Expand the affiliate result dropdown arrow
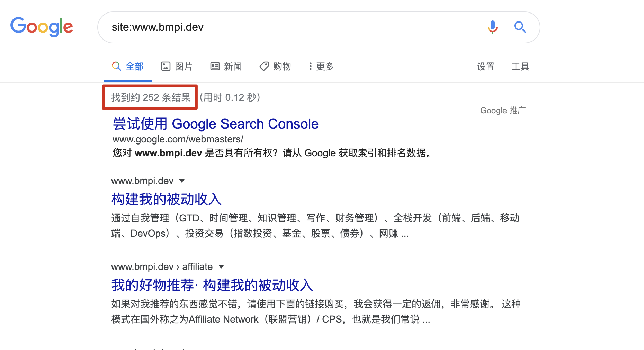Screen dimensions: 644x350 (221, 267)
